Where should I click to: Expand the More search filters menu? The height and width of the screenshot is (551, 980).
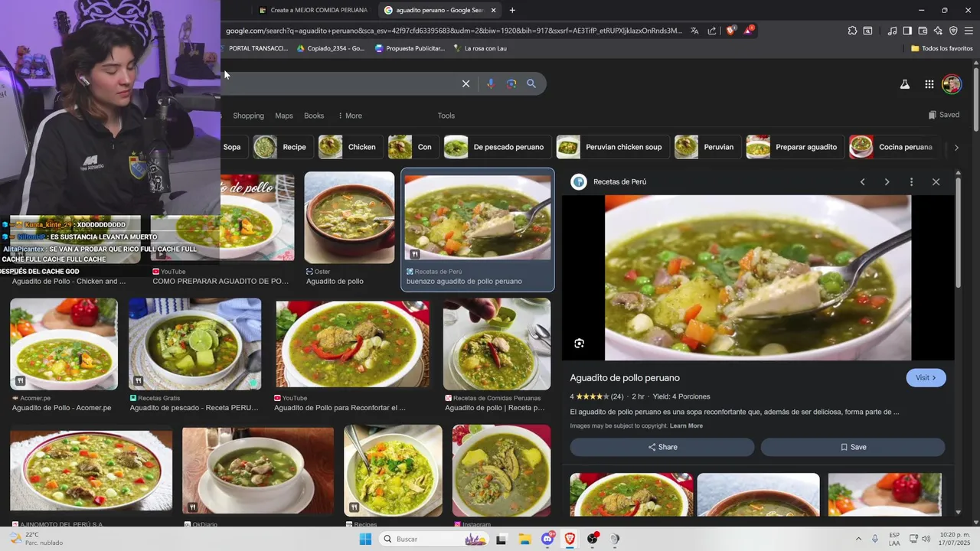(350, 116)
